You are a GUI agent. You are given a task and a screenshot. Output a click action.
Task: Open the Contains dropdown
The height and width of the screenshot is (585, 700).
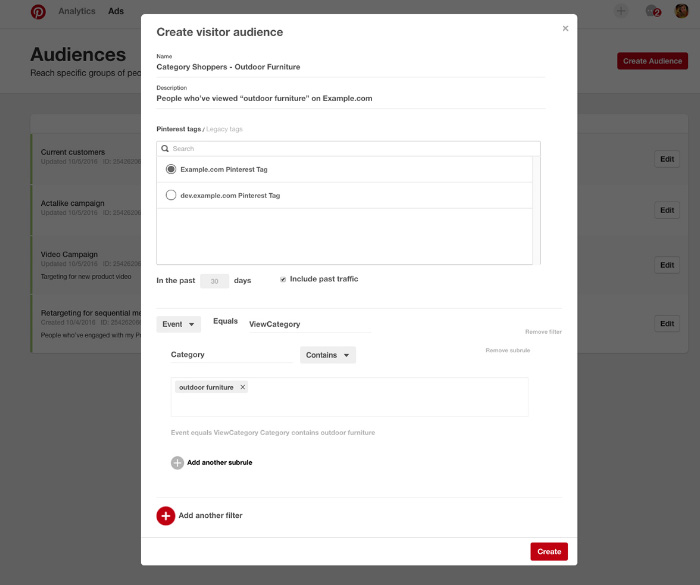pyautogui.click(x=328, y=355)
